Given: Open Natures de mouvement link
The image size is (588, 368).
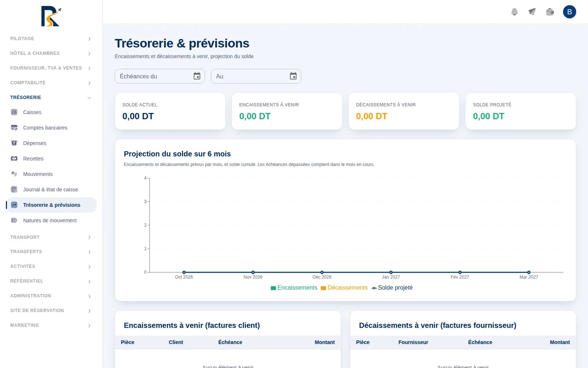Looking at the screenshot, I should pyautogui.click(x=51, y=220).
